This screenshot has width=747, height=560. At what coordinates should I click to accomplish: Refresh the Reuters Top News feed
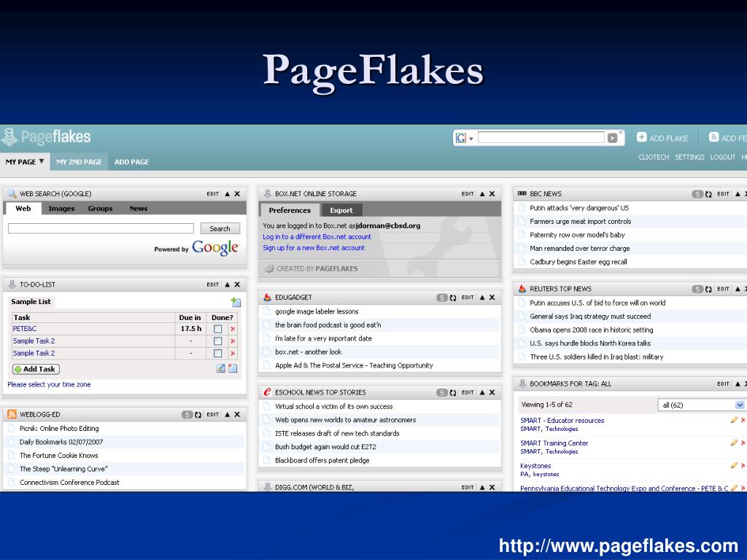[x=708, y=289]
